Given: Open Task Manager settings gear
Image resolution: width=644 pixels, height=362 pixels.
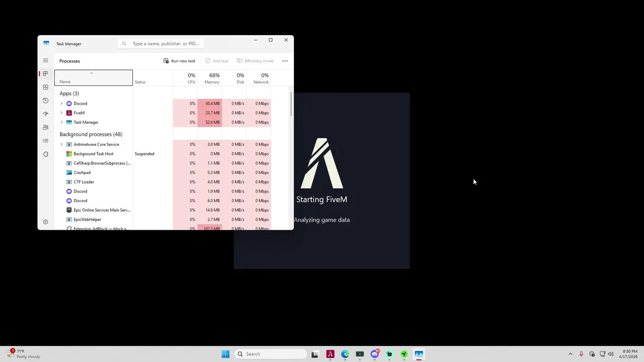Looking at the screenshot, I should click(45, 222).
